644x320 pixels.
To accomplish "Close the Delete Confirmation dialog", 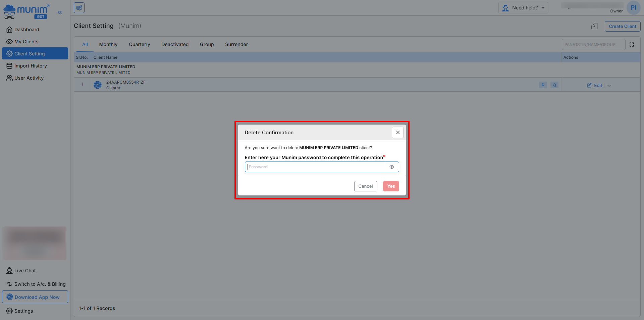I will (x=397, y=133).
